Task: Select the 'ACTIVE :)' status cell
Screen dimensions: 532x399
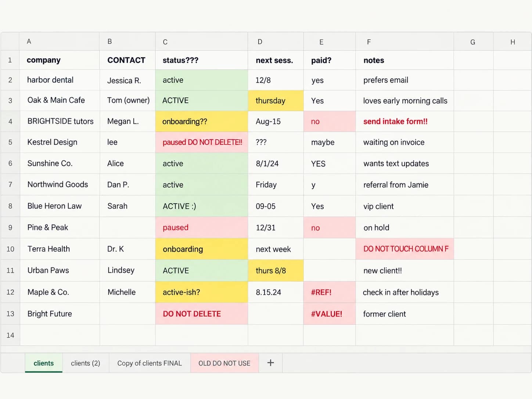Action: point(202,206)
